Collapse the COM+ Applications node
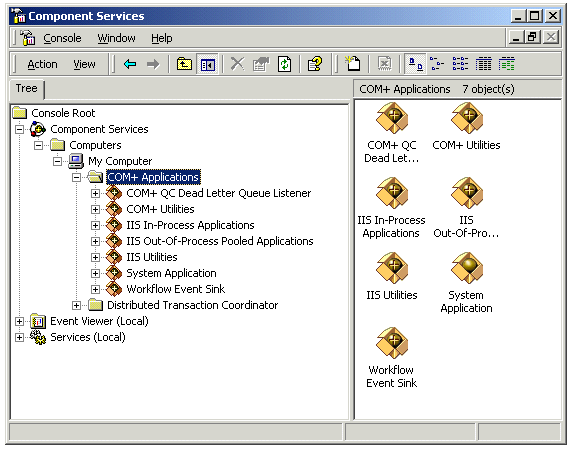The width and height of the screenshot is (574, 454). pyautogui.click(x=77, y=177)
